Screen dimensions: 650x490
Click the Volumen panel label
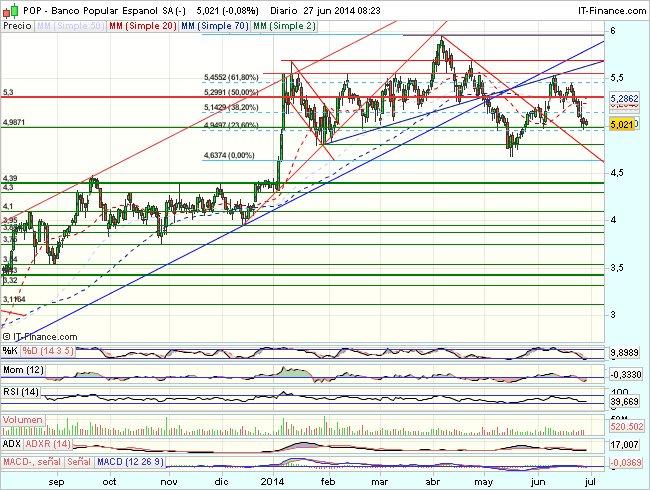pyautogui.click(x=22, y=420)
